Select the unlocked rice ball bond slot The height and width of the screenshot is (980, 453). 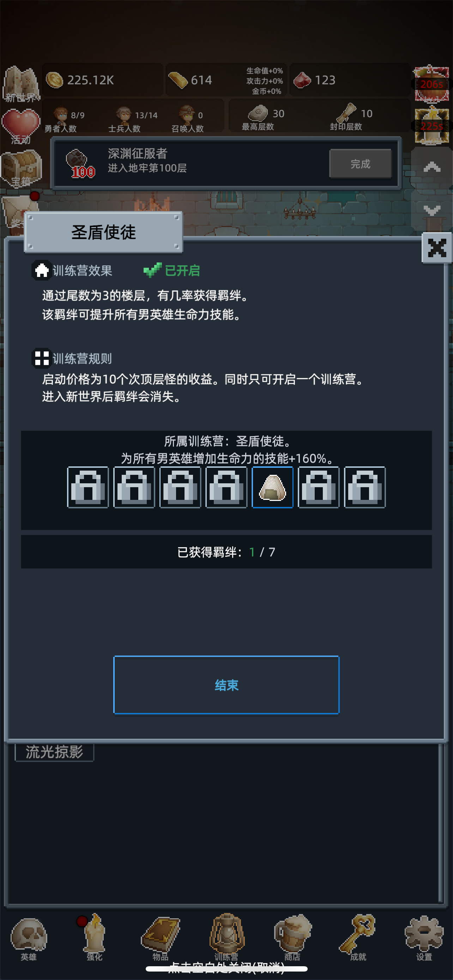pyautogui.click(x=272, y=487)
